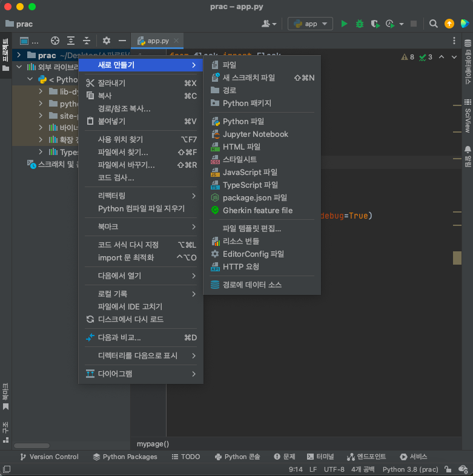
Task: Create a new Python 패키지
Action: coord(262,103)
